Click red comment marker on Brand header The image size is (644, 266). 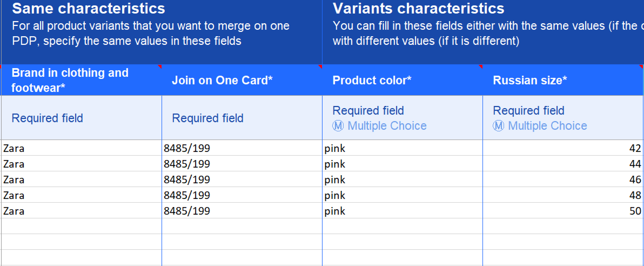[159, 66]
